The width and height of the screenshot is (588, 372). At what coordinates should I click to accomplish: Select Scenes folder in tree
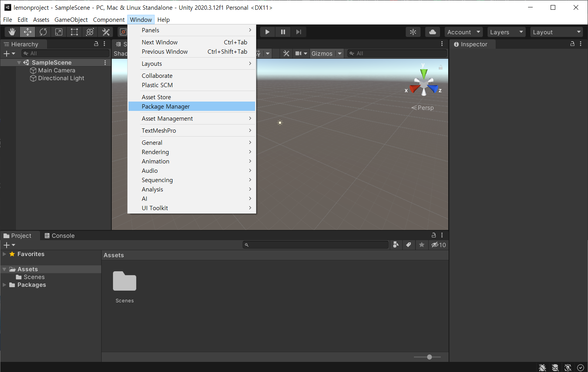(34, 277)
